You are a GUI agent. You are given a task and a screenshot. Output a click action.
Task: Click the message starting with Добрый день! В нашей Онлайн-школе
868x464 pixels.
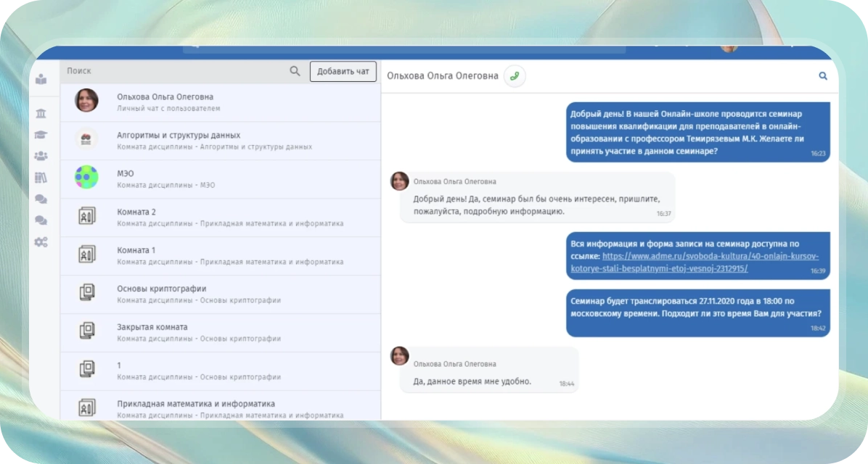(x=698, y=132)
